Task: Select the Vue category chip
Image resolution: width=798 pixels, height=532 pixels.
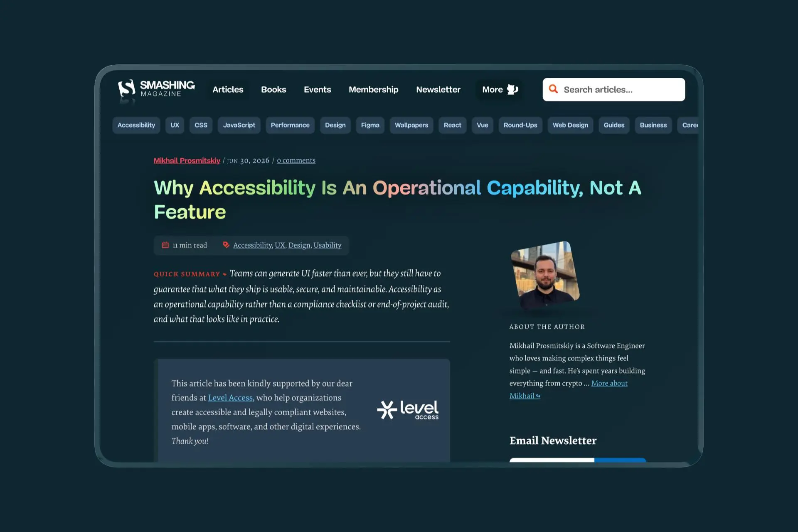Action: [483, 125]
